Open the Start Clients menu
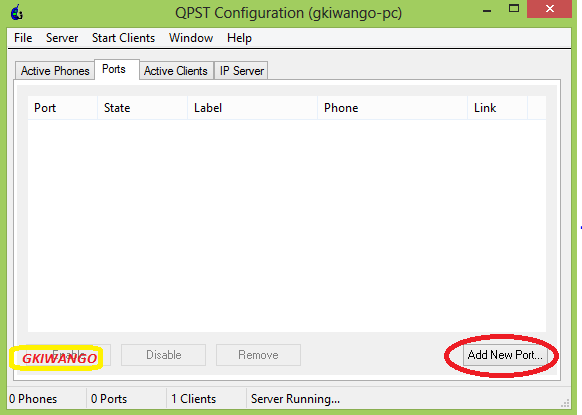Image resolution: width=582 pixels, height=415 pixels. tap(123, 38)
